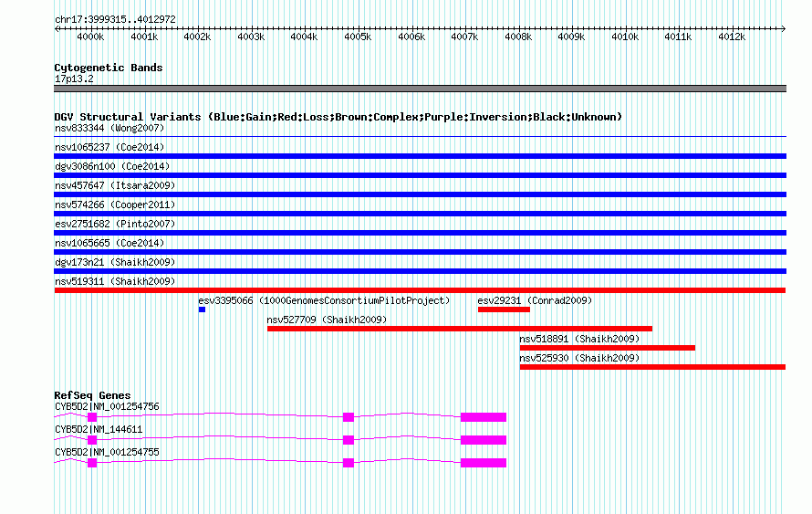Image resolution: width=812 pixels, height=514 pixels.
Task: Open variant esv2751682 (Pinto2007) label
Action: pos(115,224)
